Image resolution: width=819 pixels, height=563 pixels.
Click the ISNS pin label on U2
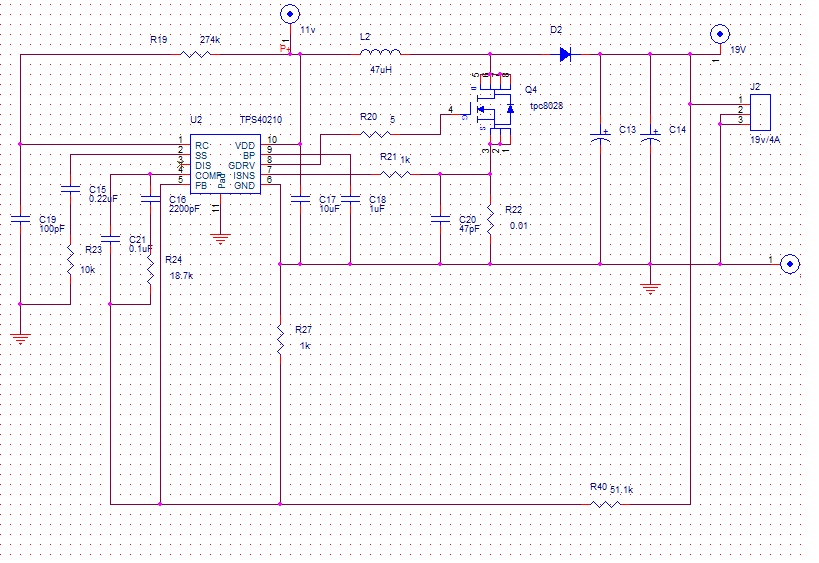coord(244,175)
